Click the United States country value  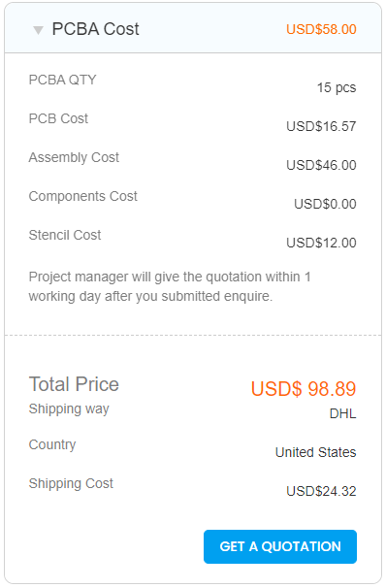(315, 452)
